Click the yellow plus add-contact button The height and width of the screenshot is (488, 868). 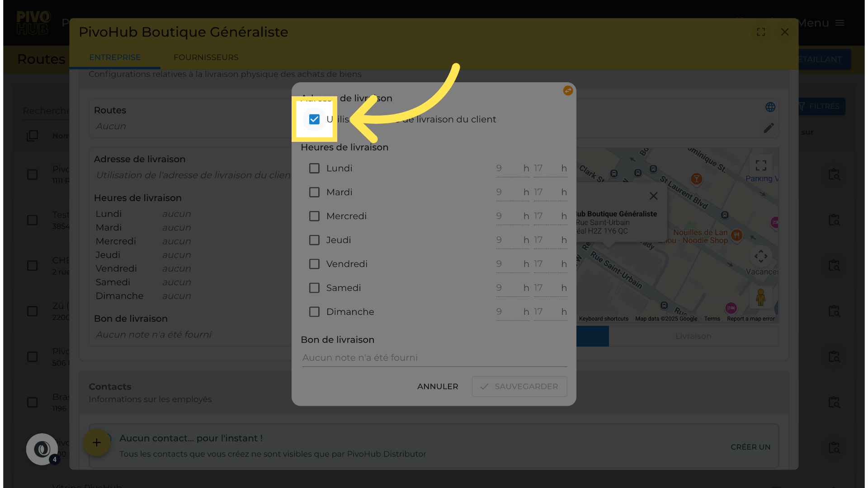pyautogui.click(x=96, y=442)
